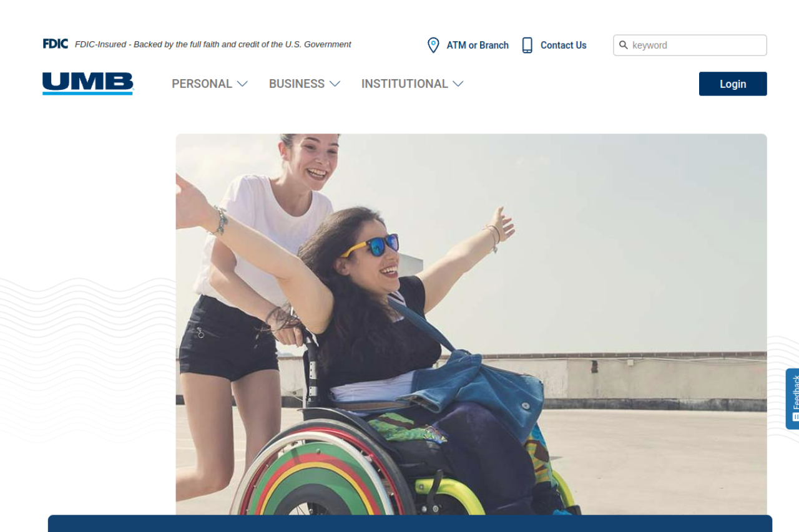Screen dimensions: 799x532
Task: Click the Login button
Action: pyautogui.click(x=733, y=84)
